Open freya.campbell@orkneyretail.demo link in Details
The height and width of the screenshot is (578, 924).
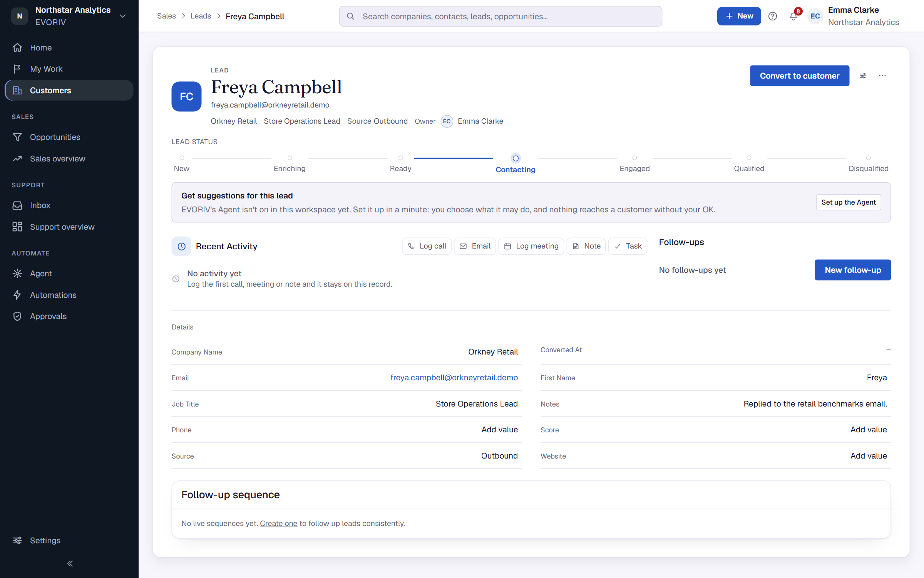454,378
